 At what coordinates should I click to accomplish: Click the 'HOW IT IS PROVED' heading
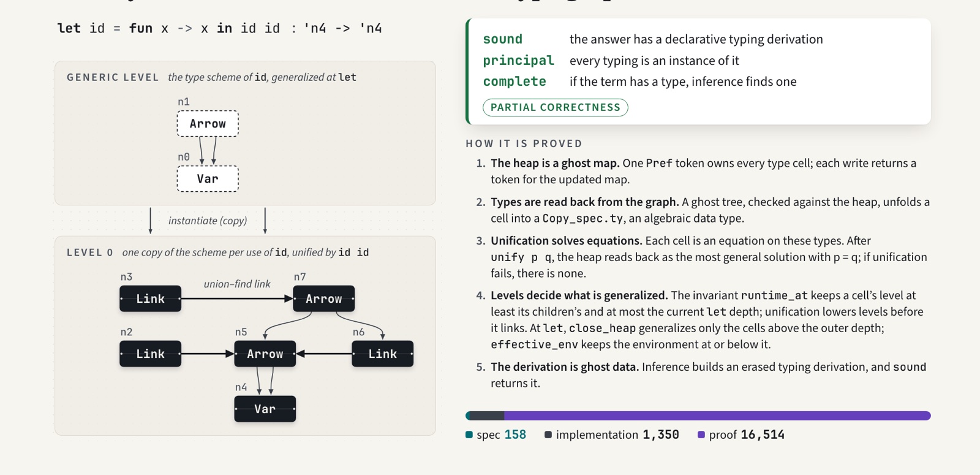524,143
